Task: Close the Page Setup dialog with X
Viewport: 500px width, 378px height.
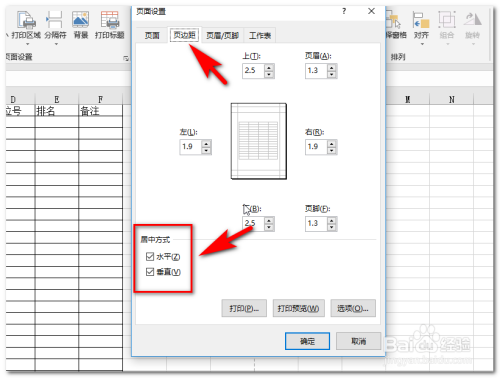Action: pyautogui.click(x=371, y=11)
